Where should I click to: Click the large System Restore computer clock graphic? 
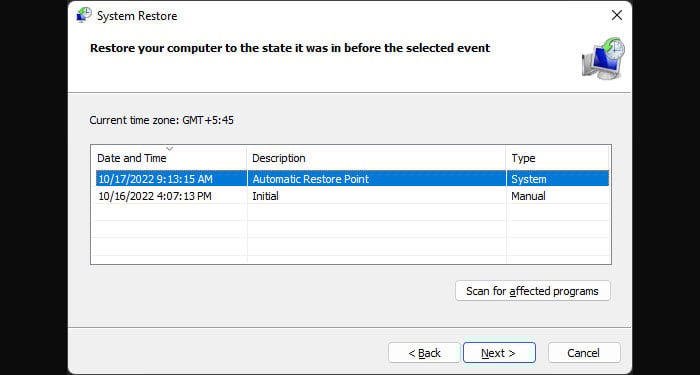(603, 59)
